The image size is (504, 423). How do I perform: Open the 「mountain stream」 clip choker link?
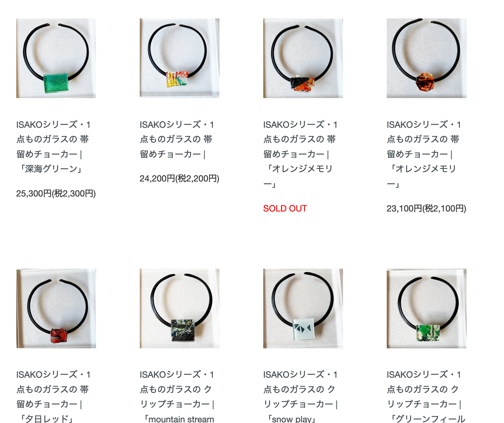177,396
